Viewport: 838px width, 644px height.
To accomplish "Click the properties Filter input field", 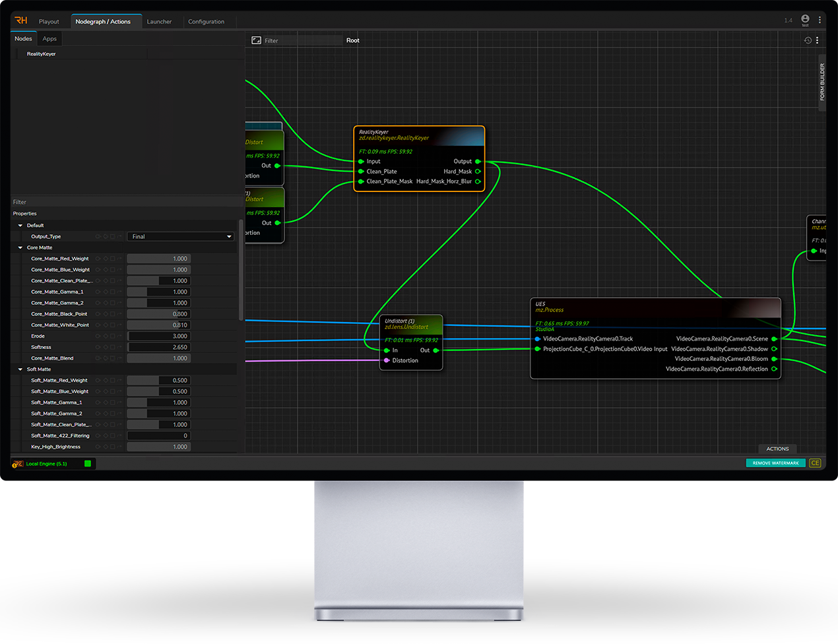I will point(125,202).
